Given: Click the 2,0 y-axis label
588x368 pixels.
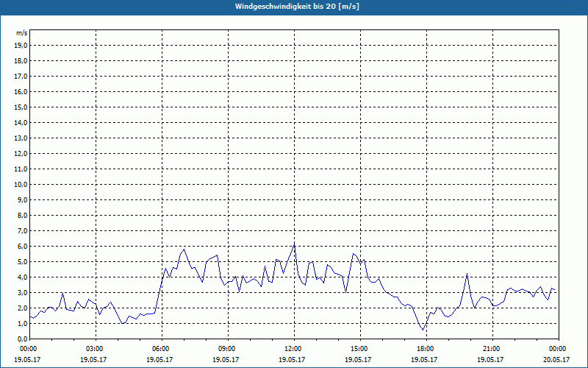Looking at the screenshot, I should tap(22, 308).
